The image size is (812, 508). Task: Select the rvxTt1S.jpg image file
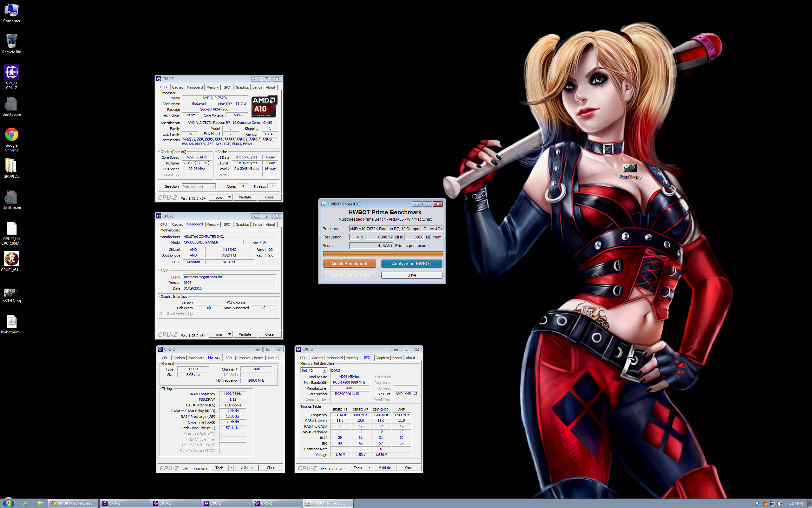click(x=11, y=295)
